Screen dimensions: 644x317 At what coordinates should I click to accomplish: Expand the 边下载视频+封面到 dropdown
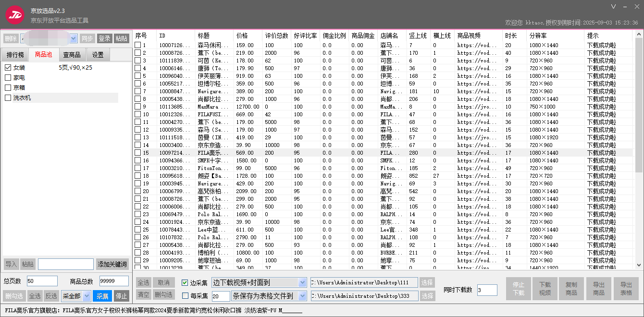(x=302, y=282)
